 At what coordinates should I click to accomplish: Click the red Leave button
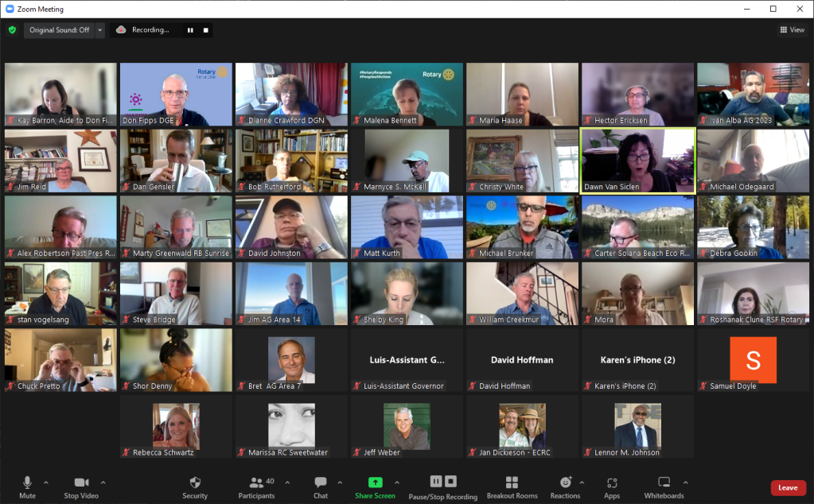point(787,488)
